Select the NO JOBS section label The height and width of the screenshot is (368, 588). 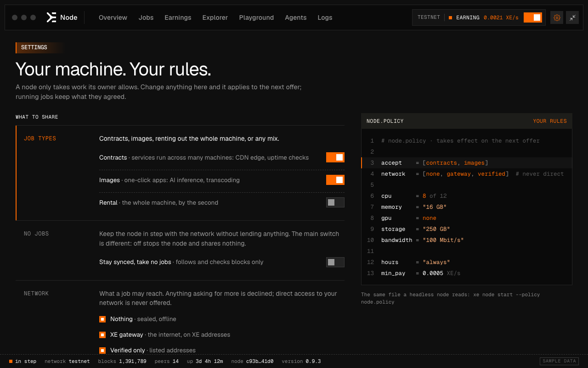tap(36, 234)
